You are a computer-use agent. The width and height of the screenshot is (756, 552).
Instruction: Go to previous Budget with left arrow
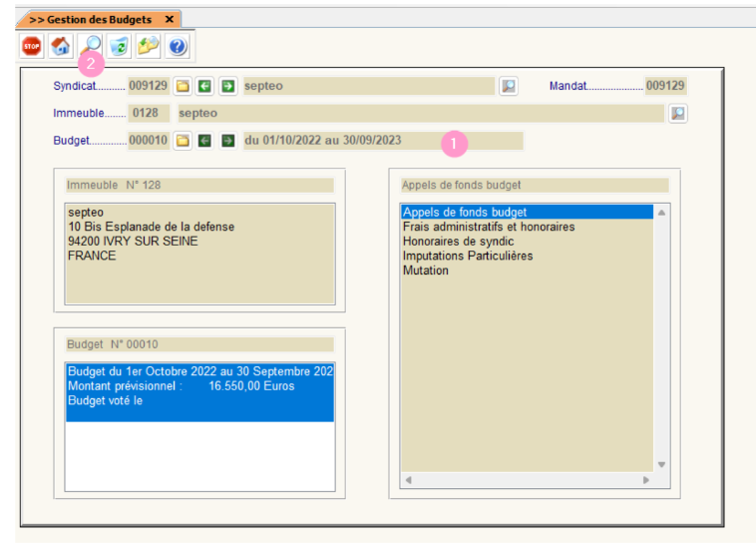[x=205, y=141]
